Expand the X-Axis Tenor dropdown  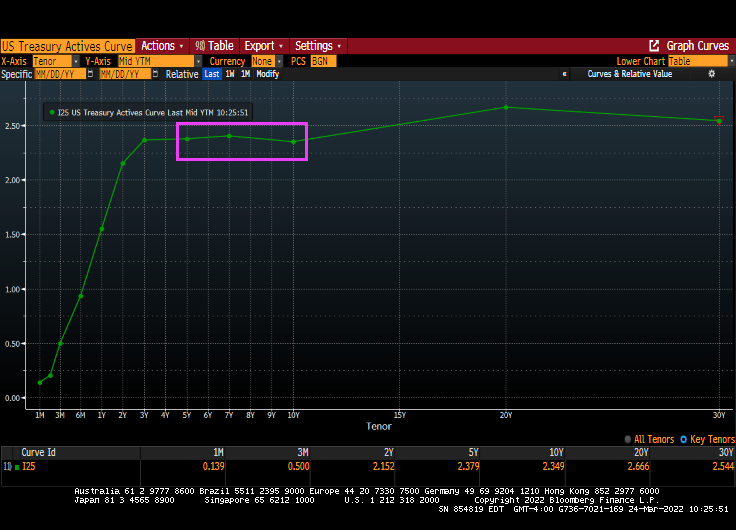point(76,61)
